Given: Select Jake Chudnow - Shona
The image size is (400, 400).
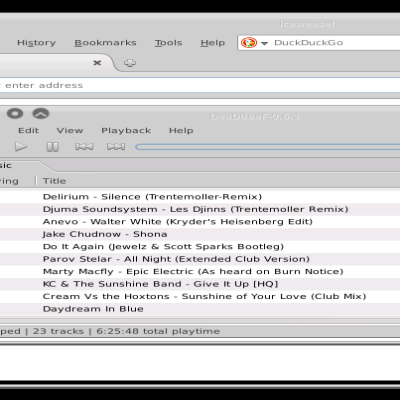Looking at the screenshot, I should 200,234.
